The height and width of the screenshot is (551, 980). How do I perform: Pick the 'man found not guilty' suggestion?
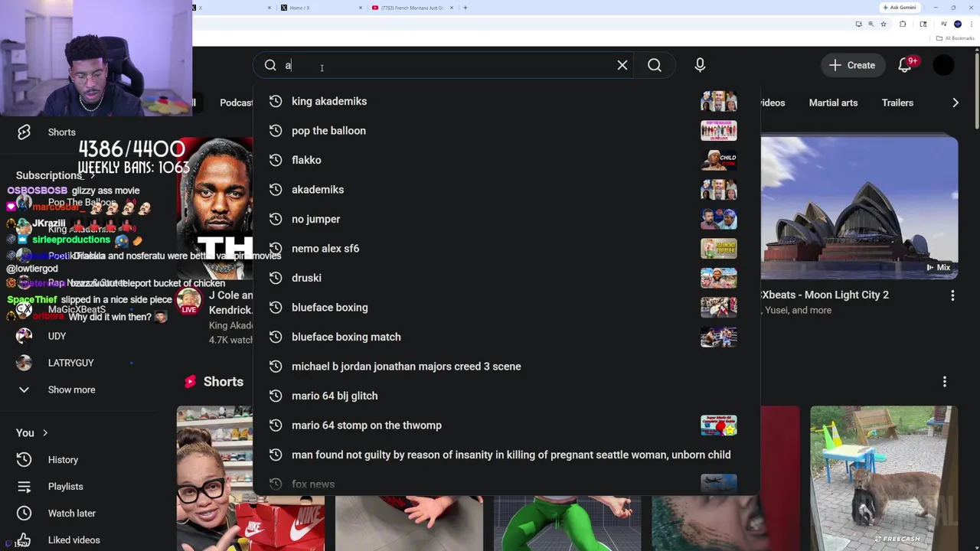506,455
